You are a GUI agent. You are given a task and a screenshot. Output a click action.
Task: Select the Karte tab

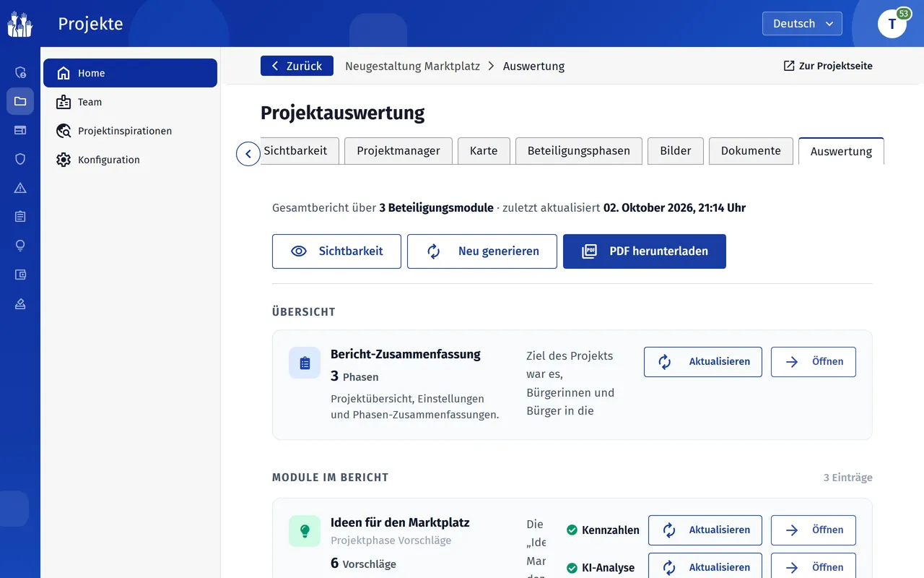coord(484,151)
